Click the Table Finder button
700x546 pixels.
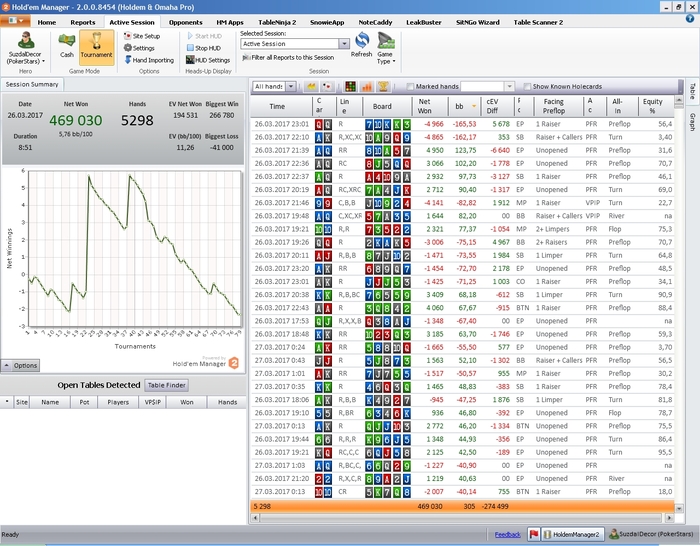tap(167, 385)
